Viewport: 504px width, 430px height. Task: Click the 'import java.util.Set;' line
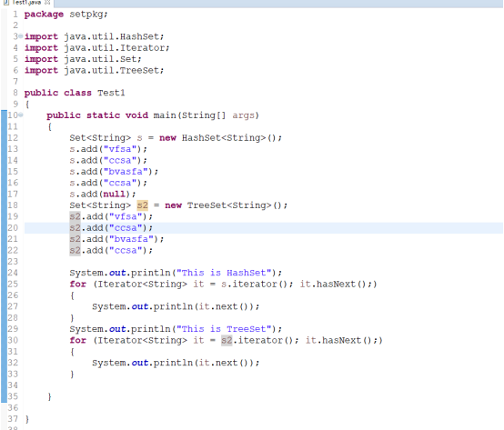(x=83, y=59)
